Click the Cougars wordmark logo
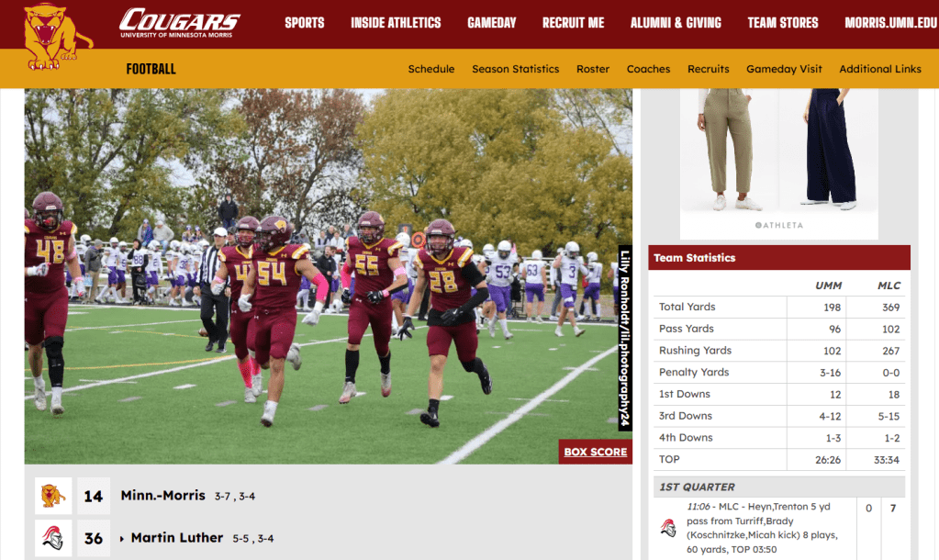 [x=179, y=23]
